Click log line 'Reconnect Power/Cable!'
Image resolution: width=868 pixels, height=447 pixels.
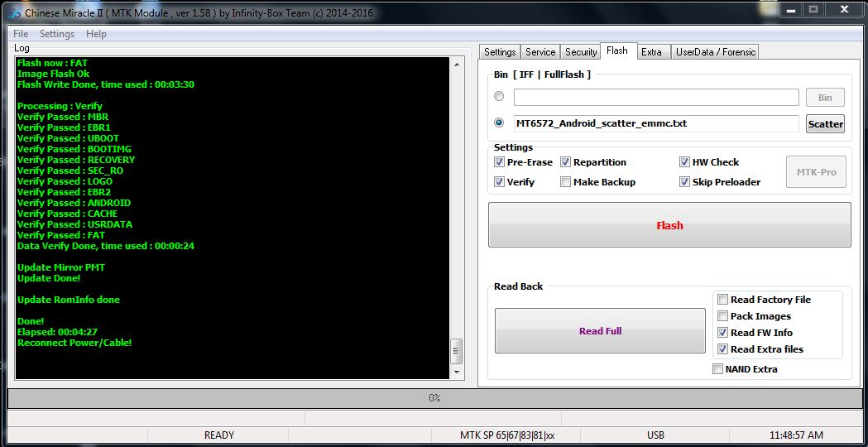point(74,343)
